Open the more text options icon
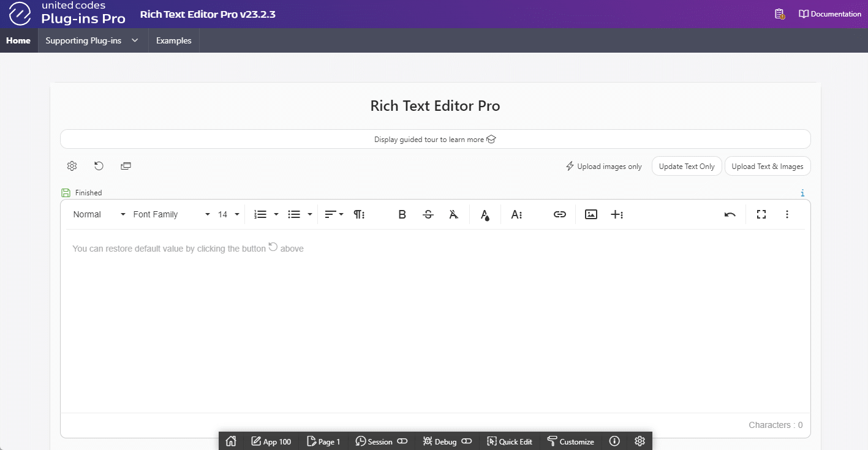The height and width of the screenshot is (450, 868). pyautogui.click(x=516, y=214)
